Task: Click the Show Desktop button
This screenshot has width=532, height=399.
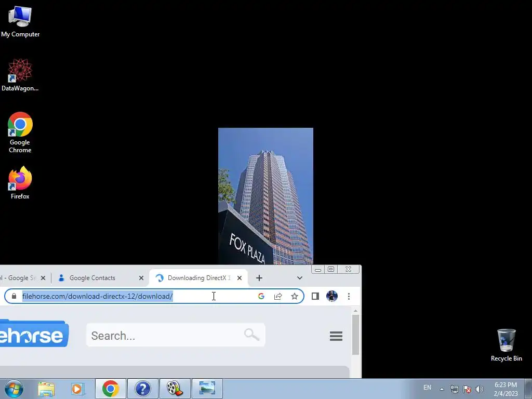Action: (x=528, y=389)
